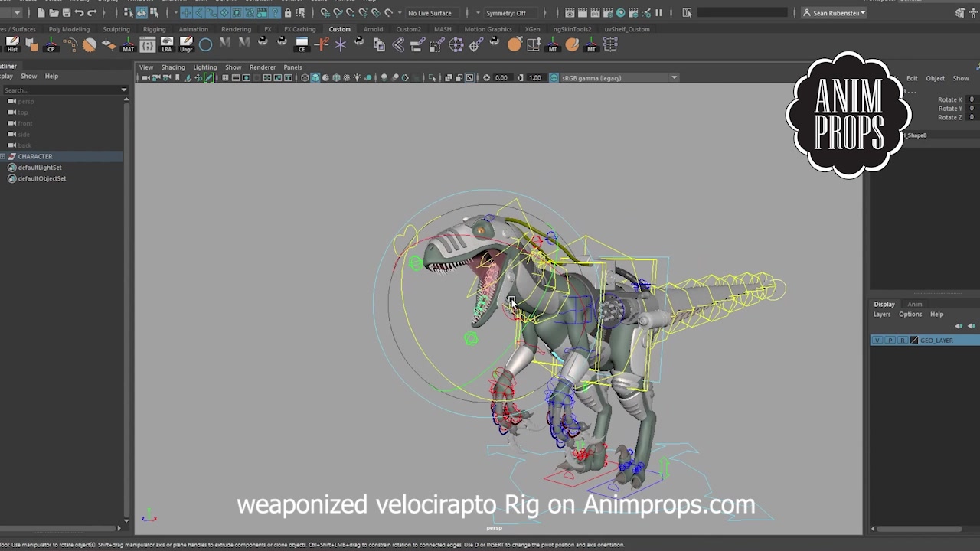Click the LRA shelf icon
Viewport: 980px width, 551px height.
point(167,44)
